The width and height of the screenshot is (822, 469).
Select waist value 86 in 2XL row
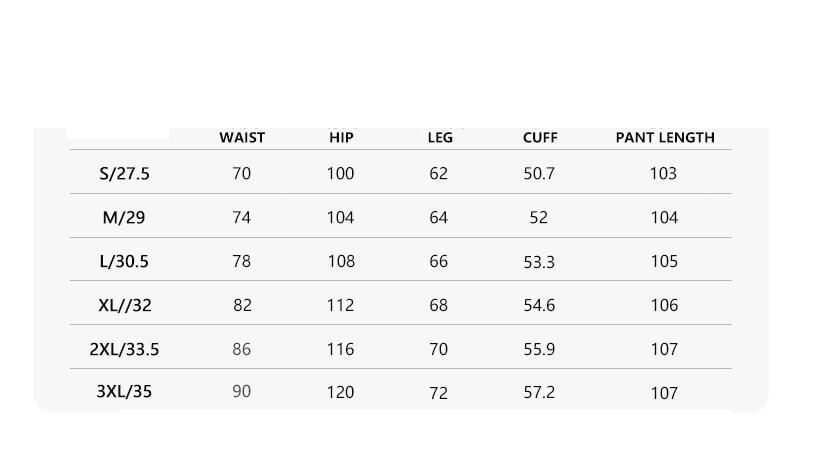[x=242, y=349]
